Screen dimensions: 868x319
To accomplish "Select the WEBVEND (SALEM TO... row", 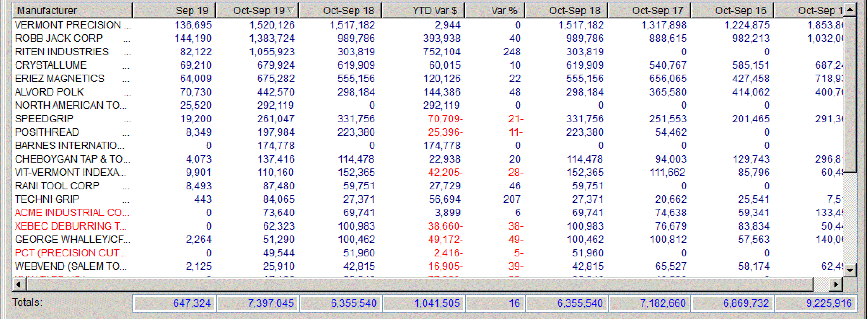I will [428, 266].
